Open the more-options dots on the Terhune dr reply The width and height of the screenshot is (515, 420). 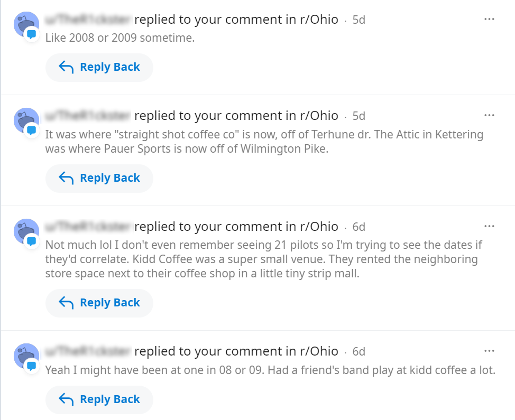[x=489, y=115]
